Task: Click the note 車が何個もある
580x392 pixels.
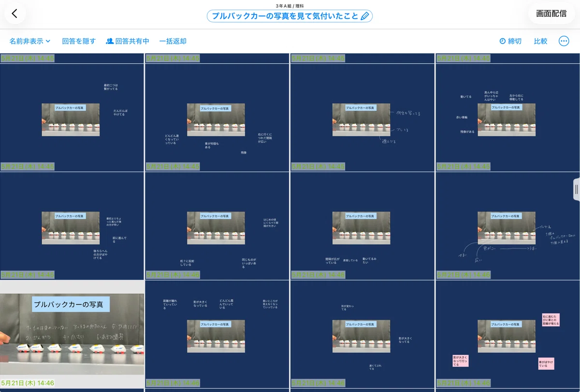Action: click(212, 145)
